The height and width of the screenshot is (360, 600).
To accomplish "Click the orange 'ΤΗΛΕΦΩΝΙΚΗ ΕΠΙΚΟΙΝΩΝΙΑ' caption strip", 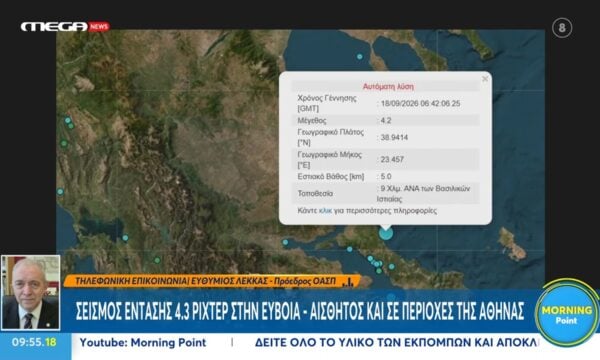I will [212, 281].
